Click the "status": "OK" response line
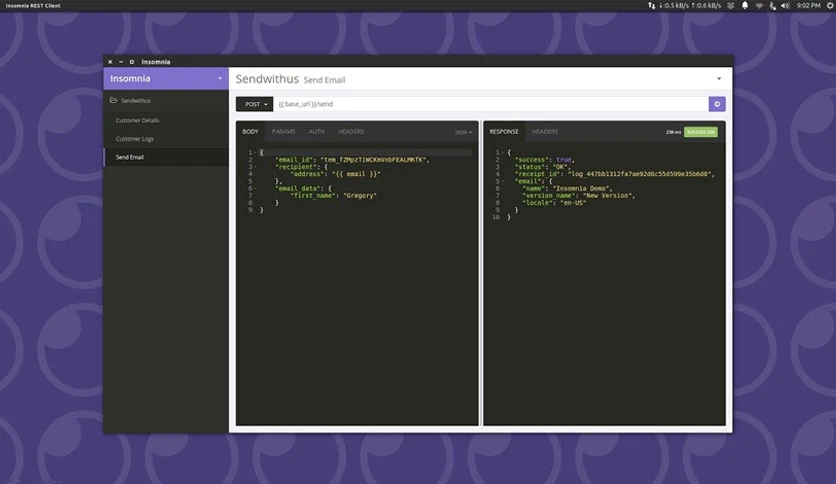This screenshot has height=484, width=836. coord(542,167)
